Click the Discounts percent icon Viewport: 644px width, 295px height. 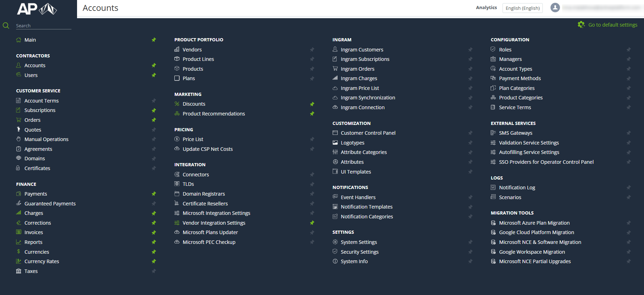[x=177, y=104]
